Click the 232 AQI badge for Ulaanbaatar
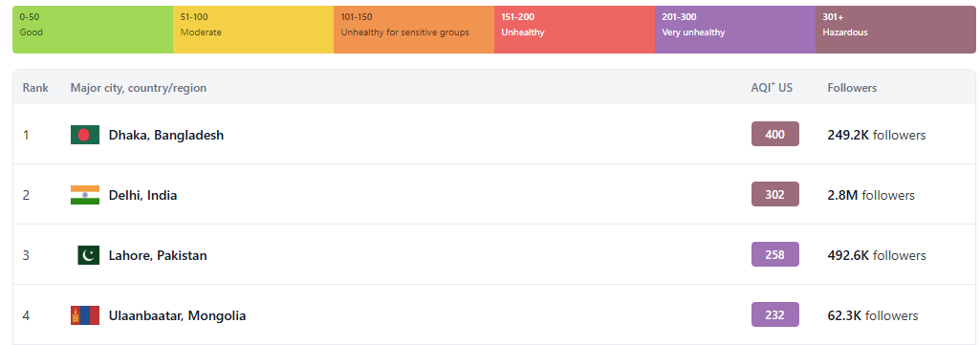 click(x=775, y=315)
